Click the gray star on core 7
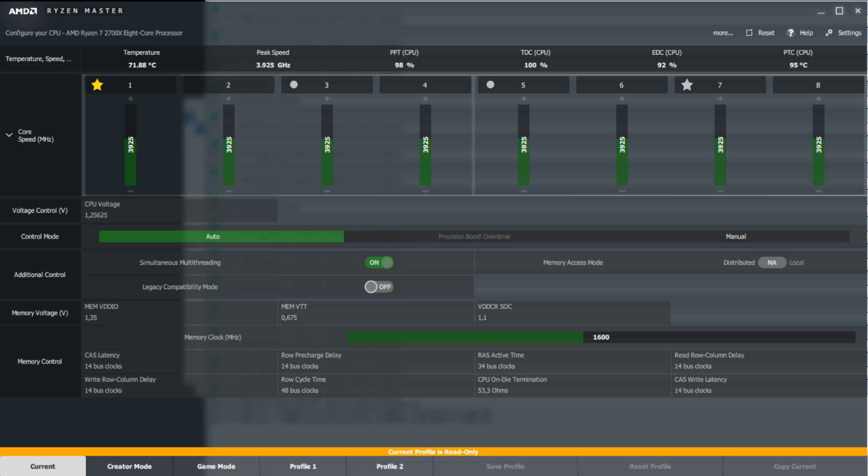868x476 pixels. (x=687, y=85)
